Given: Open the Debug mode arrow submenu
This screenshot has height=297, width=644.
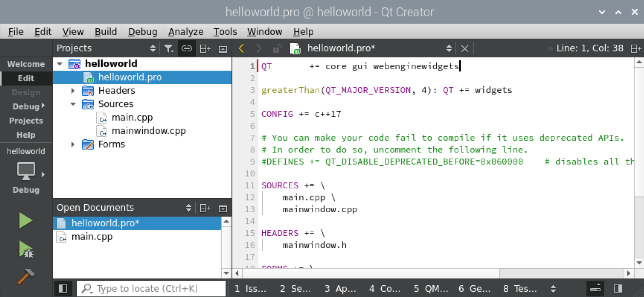Looking at the screenshot, I should point(43,106).
